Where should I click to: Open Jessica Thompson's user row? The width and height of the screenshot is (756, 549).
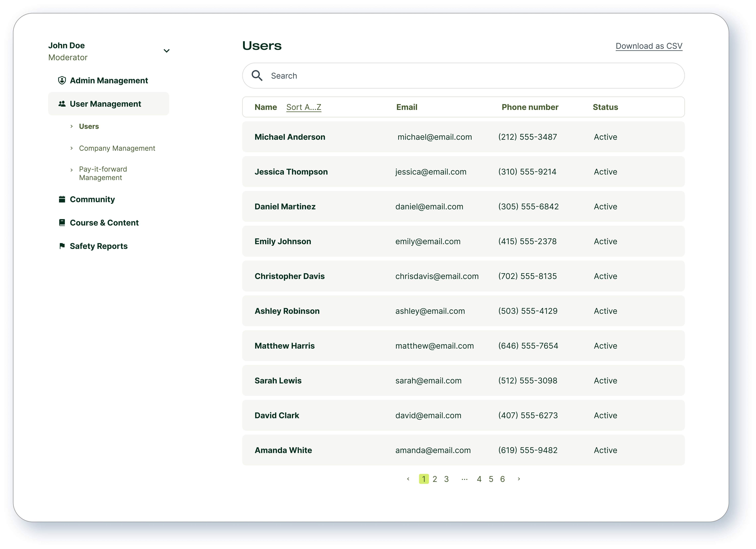[463, 172]
